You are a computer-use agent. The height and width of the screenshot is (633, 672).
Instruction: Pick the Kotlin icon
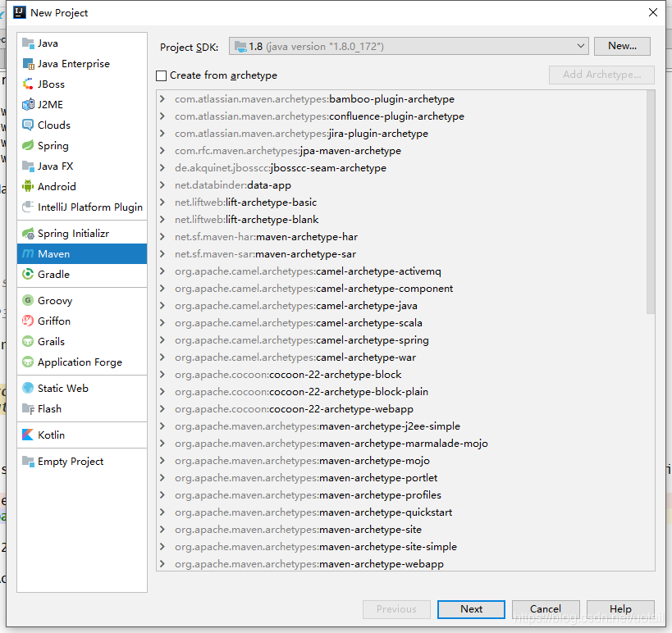tap(28, 435)
